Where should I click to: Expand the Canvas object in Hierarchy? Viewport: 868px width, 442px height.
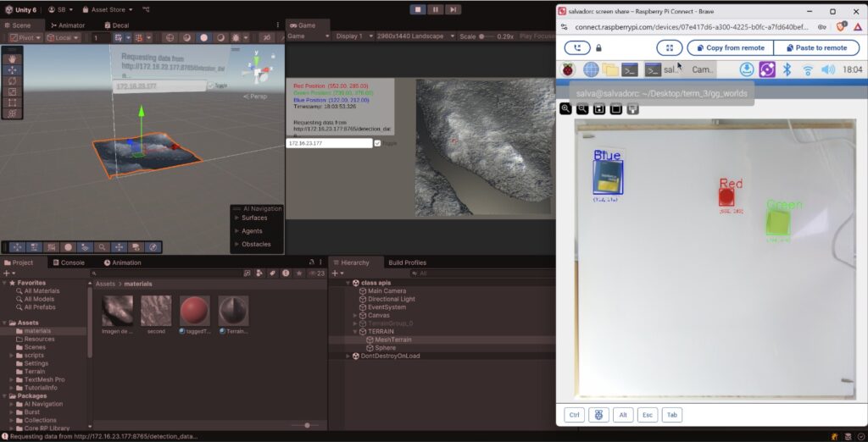click(355, 315)
